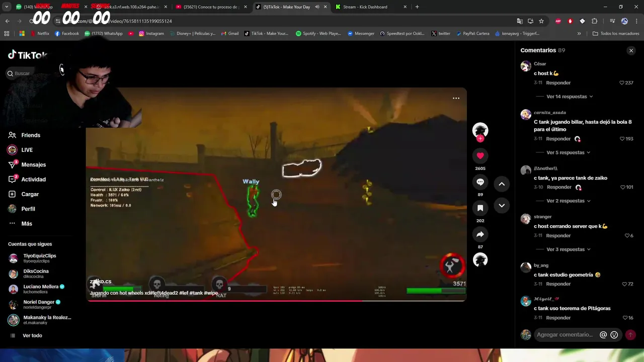This screenshot has width=644, height=362.
Task: Show hidden bookmarks overflow chevron
Action: (579, 34)
